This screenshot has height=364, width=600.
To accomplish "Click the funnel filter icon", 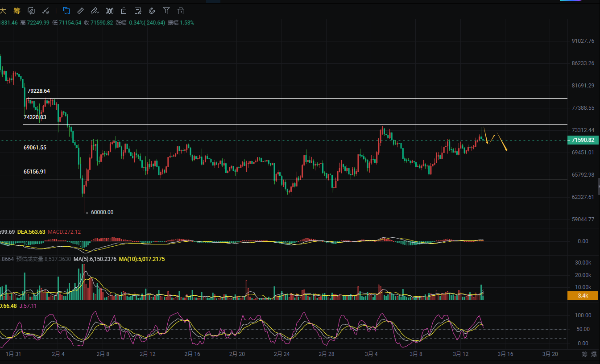I will click(x=166, y=10).
